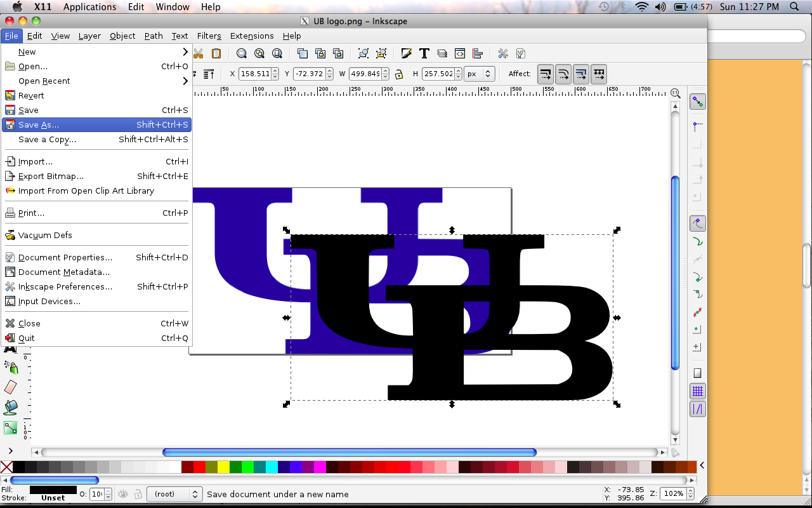Select the Spray tool in the toolbox
Viewport: 812px width, 508px height.
click(x=11, y=366)
